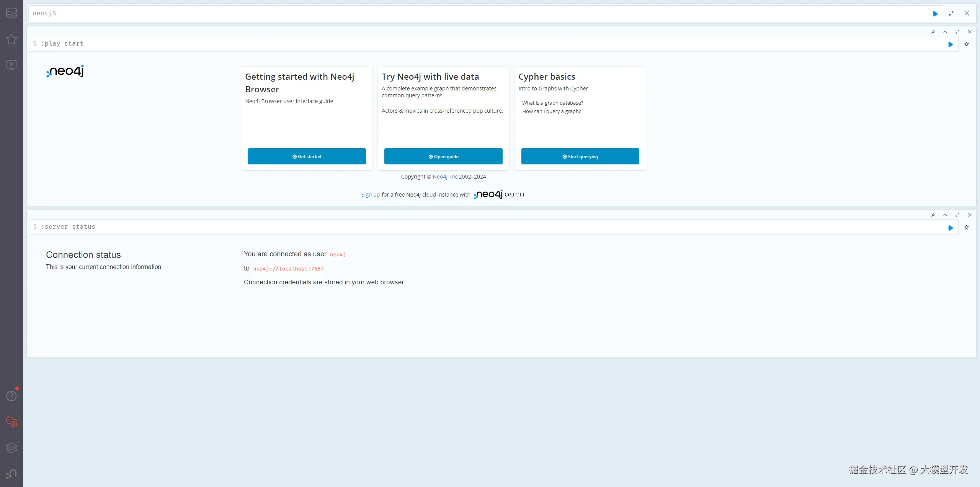Image resolution: width=980 pixels, height=487 pixels.
Task: Open the Favorites star sidebar icon
Action: [x=11, y=39]
